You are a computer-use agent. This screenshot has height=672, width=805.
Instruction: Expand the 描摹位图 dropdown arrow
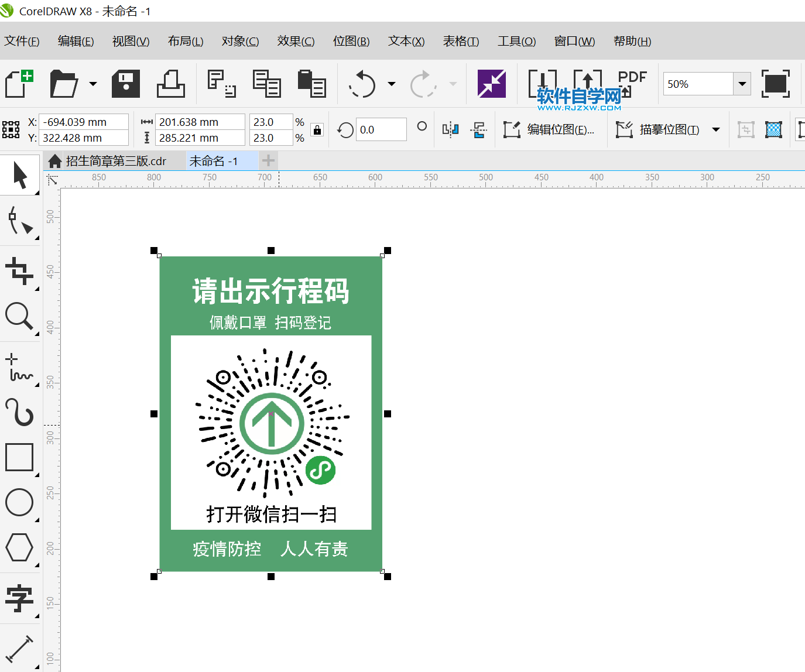(717, 129)
